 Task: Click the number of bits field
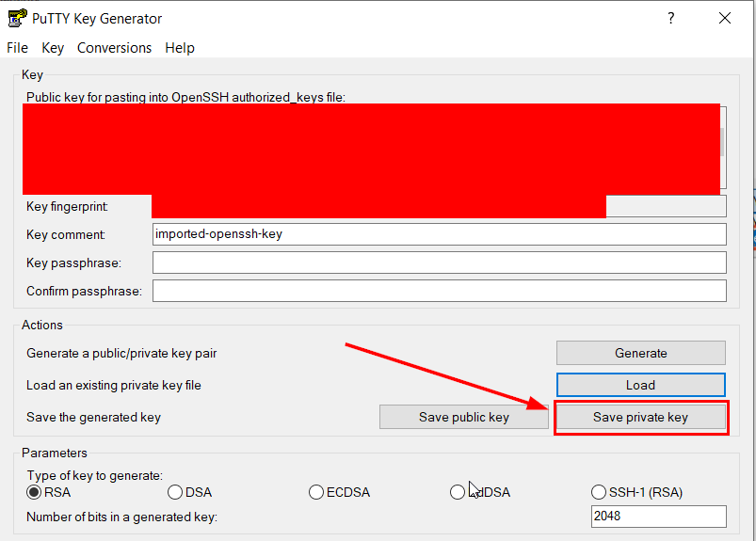pos(658,517)
